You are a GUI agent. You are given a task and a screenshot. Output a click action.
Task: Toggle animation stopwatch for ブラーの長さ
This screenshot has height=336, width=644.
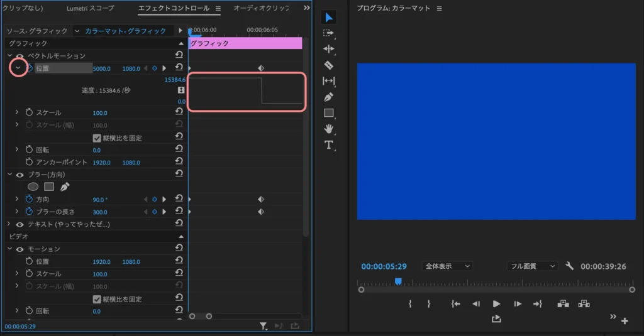29,211
